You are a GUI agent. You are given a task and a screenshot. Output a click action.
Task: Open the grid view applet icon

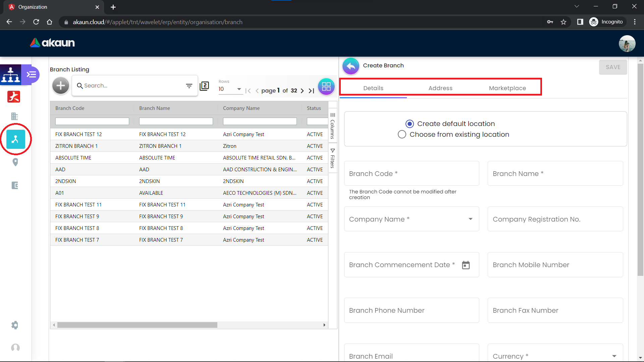[x=326, y=86]
